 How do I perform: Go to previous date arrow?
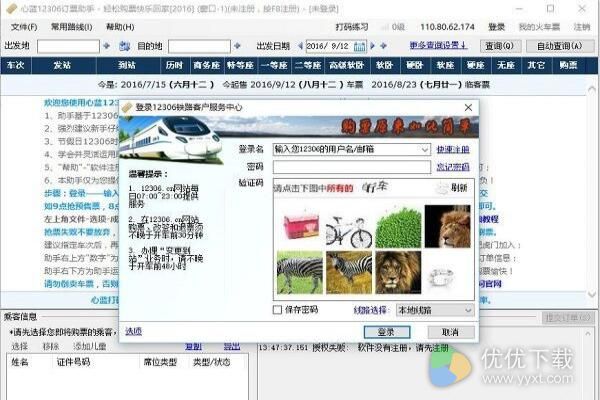tap(300, 46)
